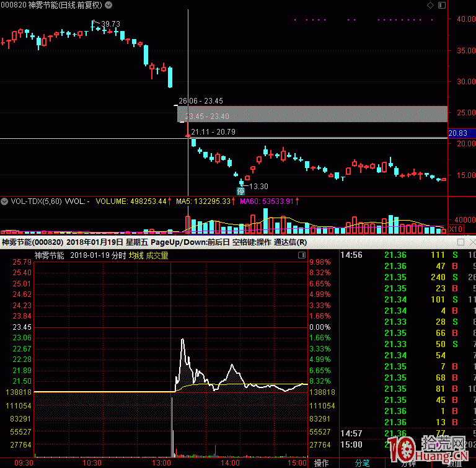Click the 成交量 legend label
The image size is (476, 468).
[157, 255]
